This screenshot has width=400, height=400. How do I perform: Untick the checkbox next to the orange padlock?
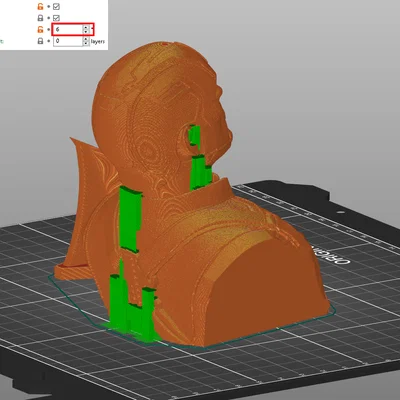56,7
